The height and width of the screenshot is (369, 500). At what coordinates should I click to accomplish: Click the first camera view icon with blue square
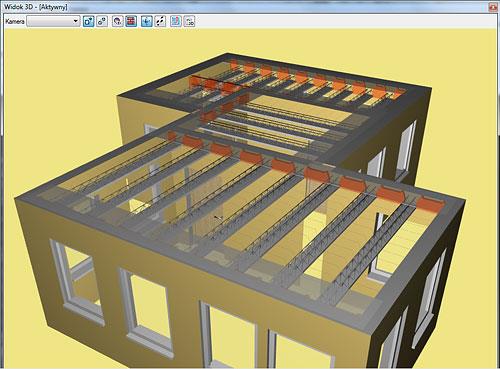click(x=88, y=21)
